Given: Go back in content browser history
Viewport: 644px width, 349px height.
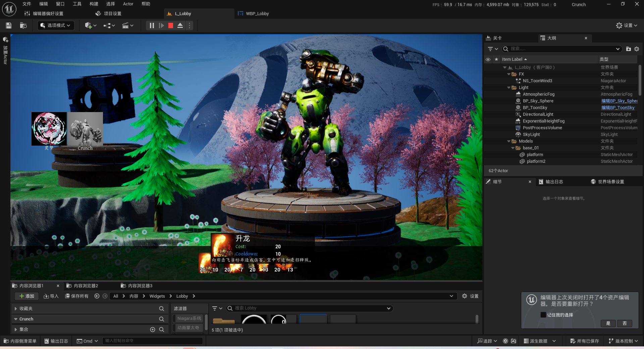Looking at the screenshot, I should point(97,296).
